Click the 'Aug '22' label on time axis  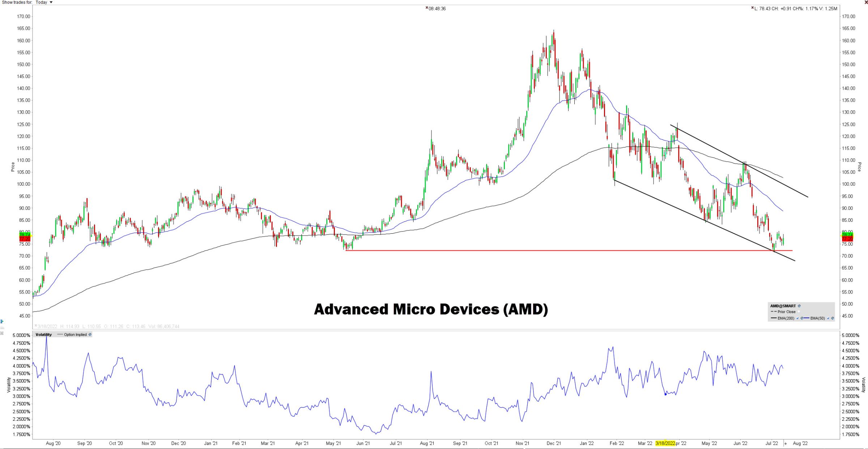coord(800,443)
